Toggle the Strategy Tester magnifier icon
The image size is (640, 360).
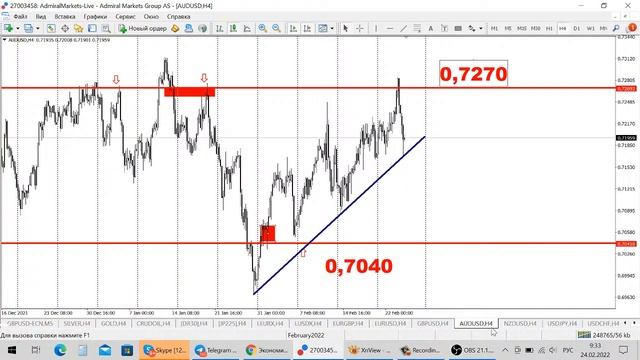pyautogui.click(x=106, y=28)
